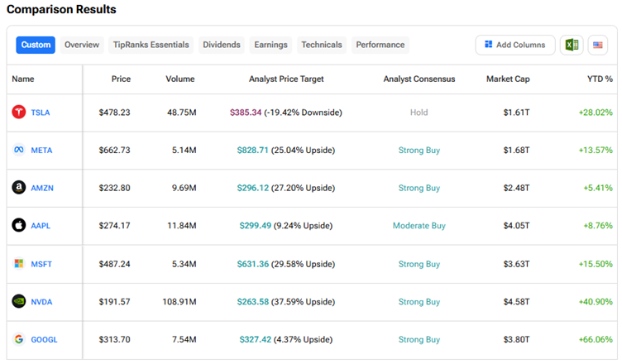Open the TipRanks Essentials tab
This screenshot has height=364, width=622.
pos(150,45)
